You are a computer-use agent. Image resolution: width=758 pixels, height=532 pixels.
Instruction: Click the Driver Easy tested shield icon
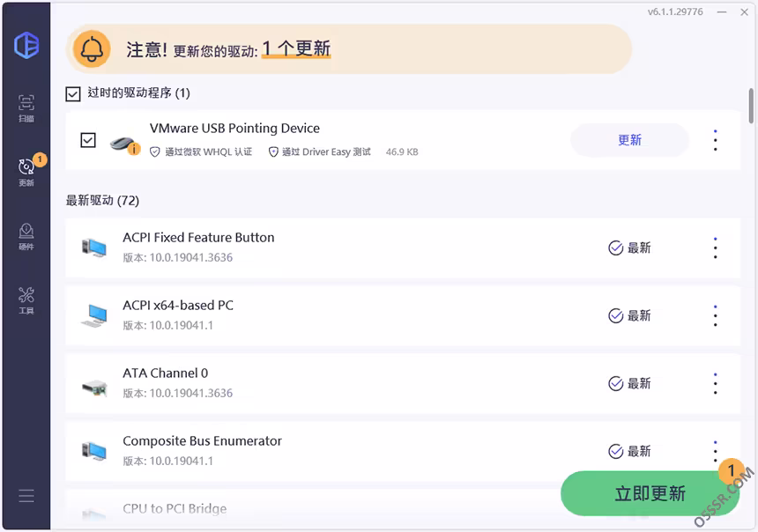pyautogui.click(x=273, y=152)
